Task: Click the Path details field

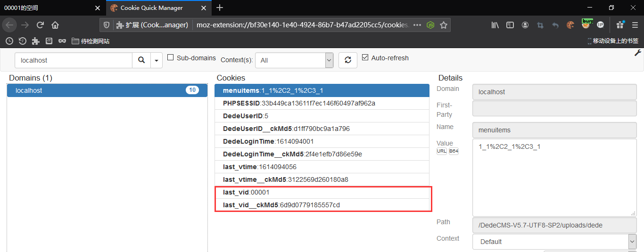Action: [554, 225]
